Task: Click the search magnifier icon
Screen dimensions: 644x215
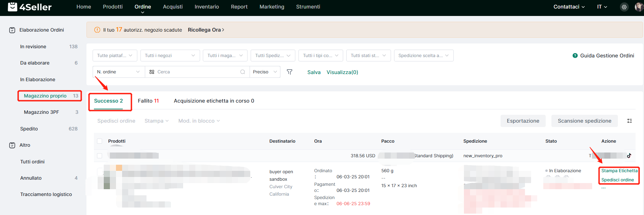Action: point(242,72)
